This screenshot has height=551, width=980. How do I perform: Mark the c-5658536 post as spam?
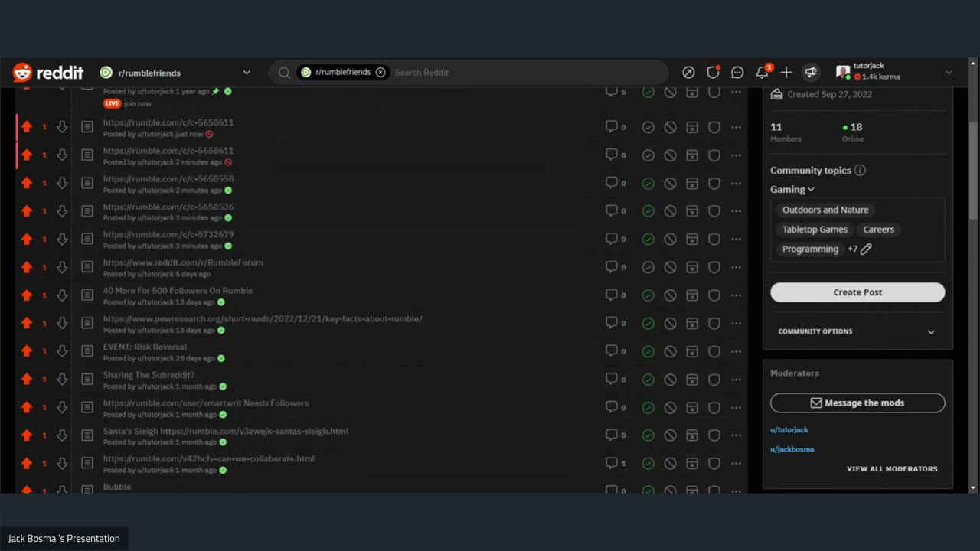pyautogui.click(x=692, y=211)
